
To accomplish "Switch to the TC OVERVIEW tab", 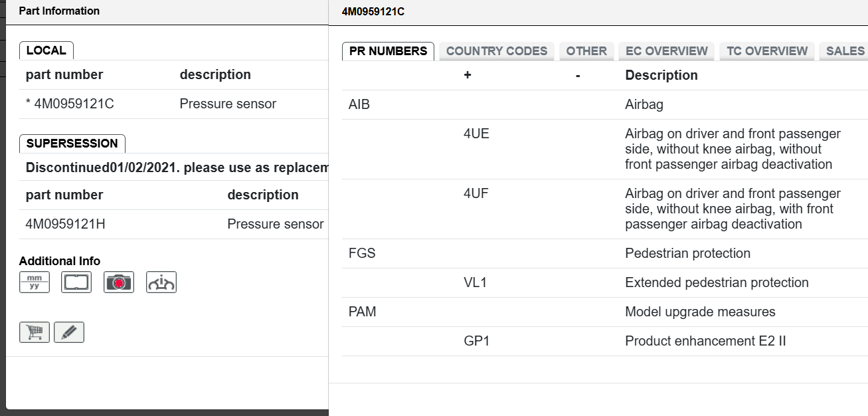I will pyautogui.click(x=767, y=51).
